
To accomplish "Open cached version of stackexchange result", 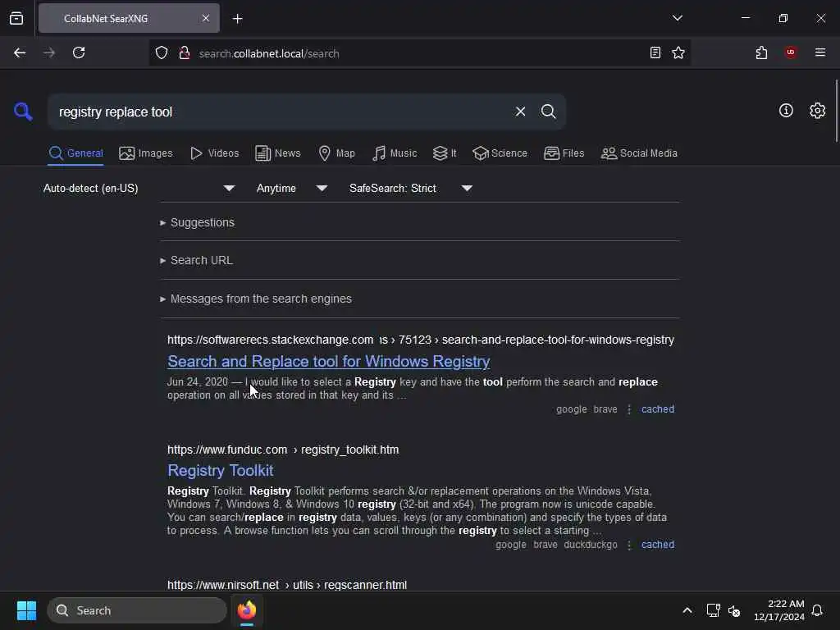I will tap(658, 409).
